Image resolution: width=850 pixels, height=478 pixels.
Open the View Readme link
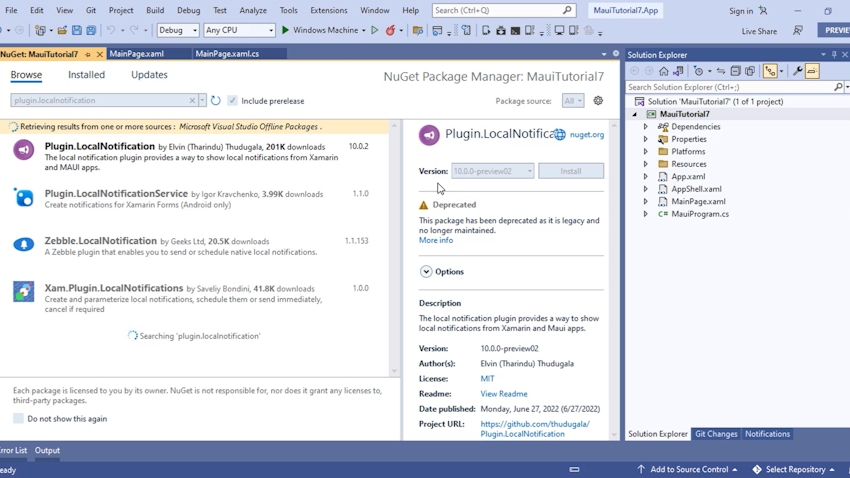coord(504,394)
